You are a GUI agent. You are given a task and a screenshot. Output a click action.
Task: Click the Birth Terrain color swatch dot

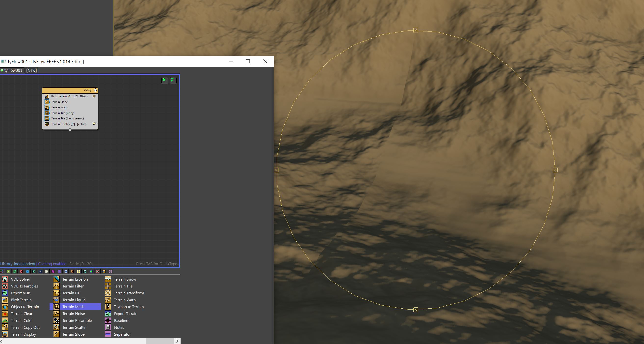click(94, 96)
